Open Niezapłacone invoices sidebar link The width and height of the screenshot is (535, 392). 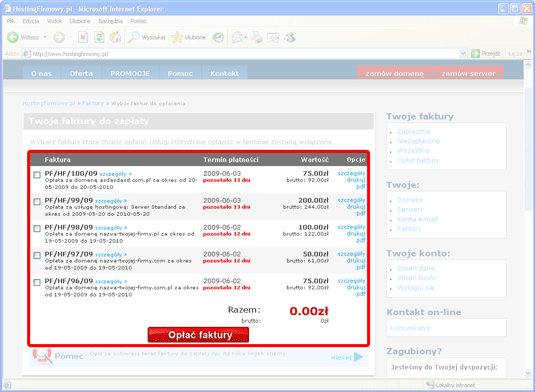tap(418, 141)
